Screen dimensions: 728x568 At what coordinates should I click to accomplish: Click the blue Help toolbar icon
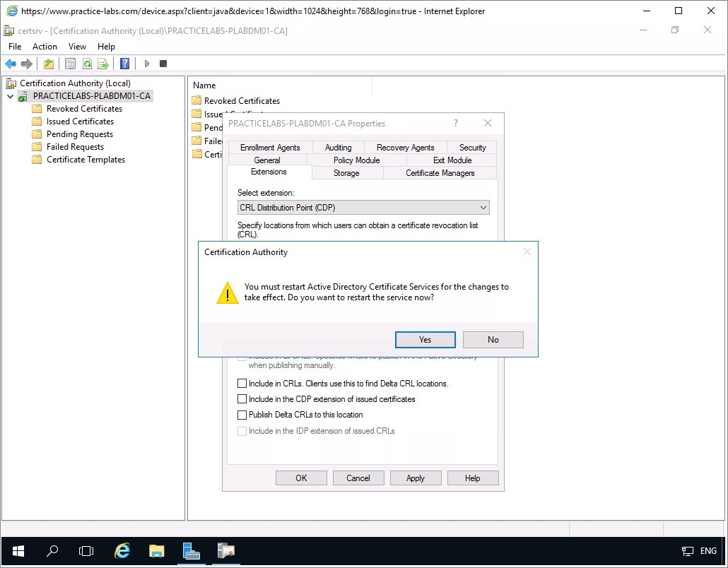tap(124, 64)
